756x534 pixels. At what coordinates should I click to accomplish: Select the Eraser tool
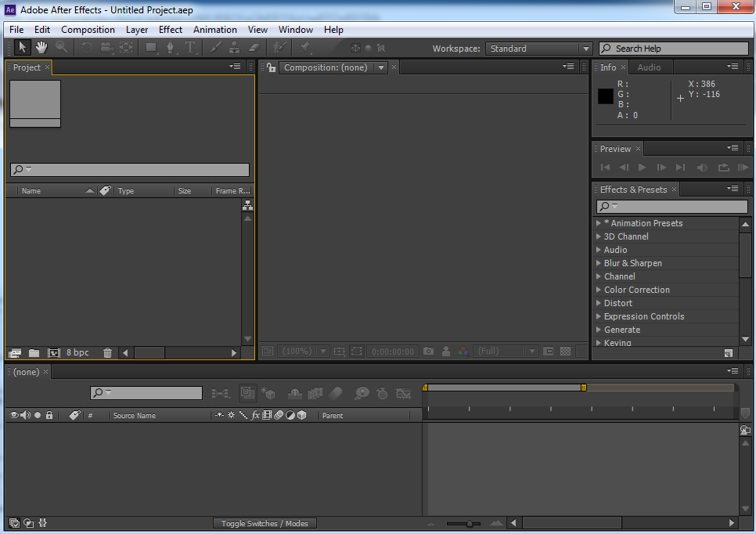[254, 47]
